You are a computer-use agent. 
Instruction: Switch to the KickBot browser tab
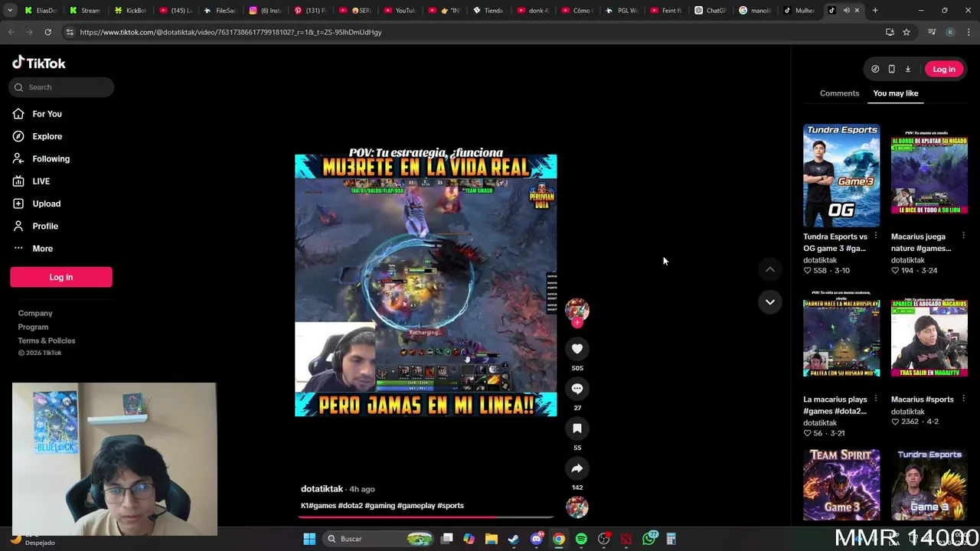coord(130,11)
